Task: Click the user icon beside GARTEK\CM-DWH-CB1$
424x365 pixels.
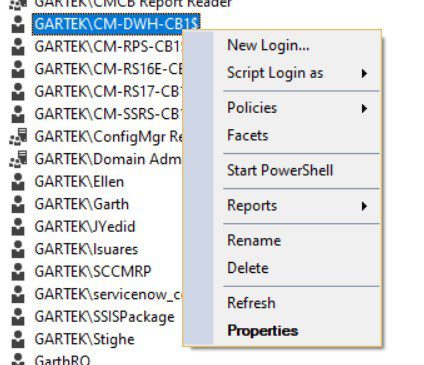Action: (x=18, y=24)
